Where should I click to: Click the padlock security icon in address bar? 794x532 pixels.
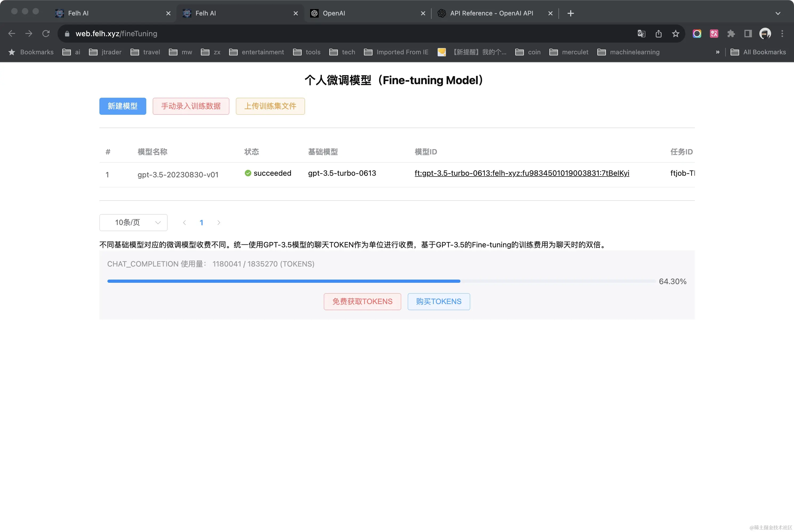pos(67,34)
